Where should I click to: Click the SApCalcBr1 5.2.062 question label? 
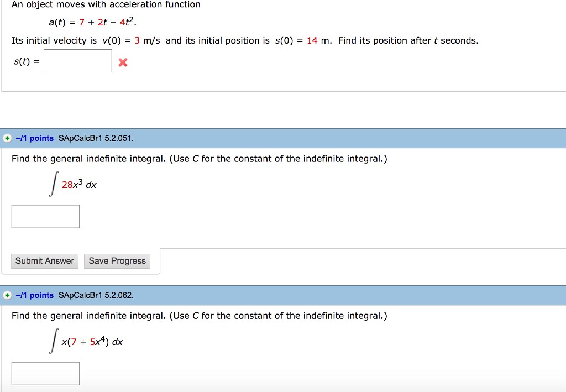tap(96, 295)
